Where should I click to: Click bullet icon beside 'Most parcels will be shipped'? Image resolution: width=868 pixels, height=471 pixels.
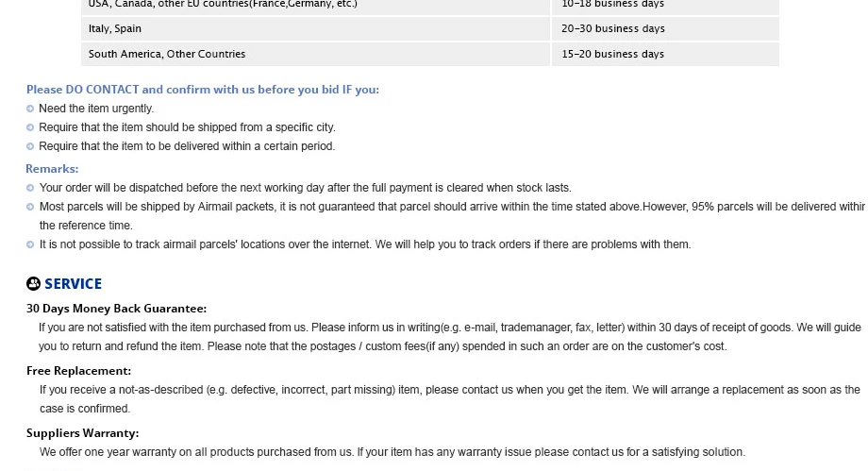[x=30, y=207]
